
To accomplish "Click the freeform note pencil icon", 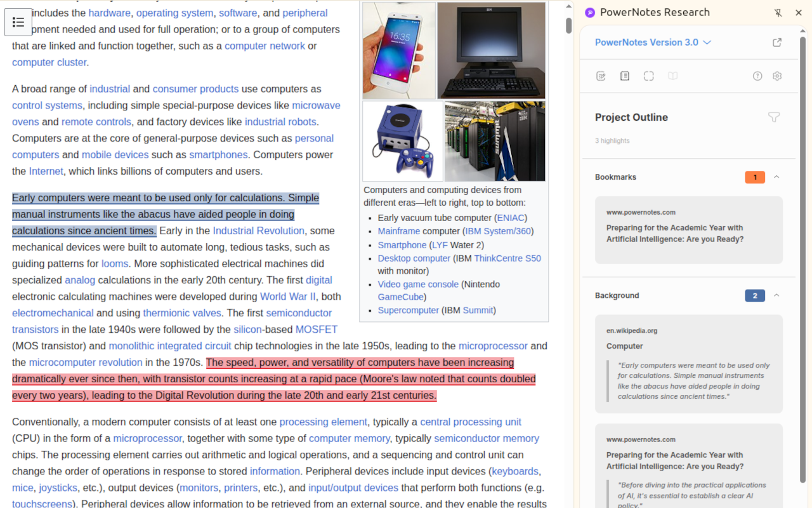I will 601,76.
